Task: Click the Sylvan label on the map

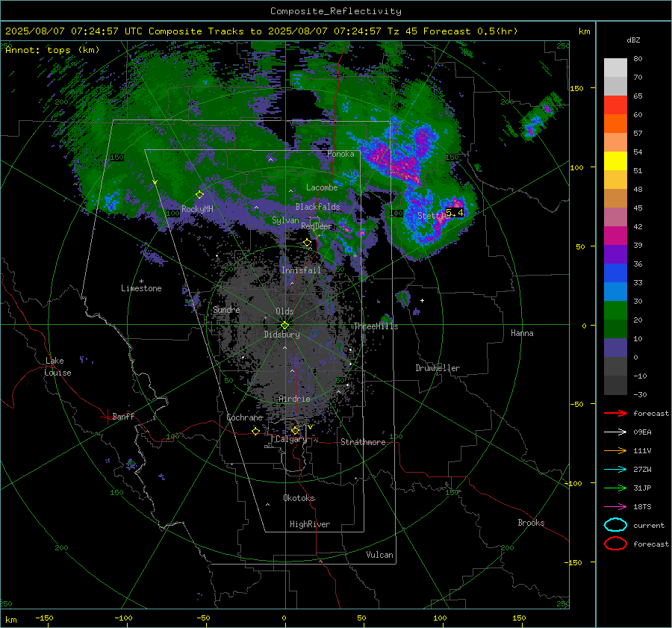Action: tap(285, 220)
